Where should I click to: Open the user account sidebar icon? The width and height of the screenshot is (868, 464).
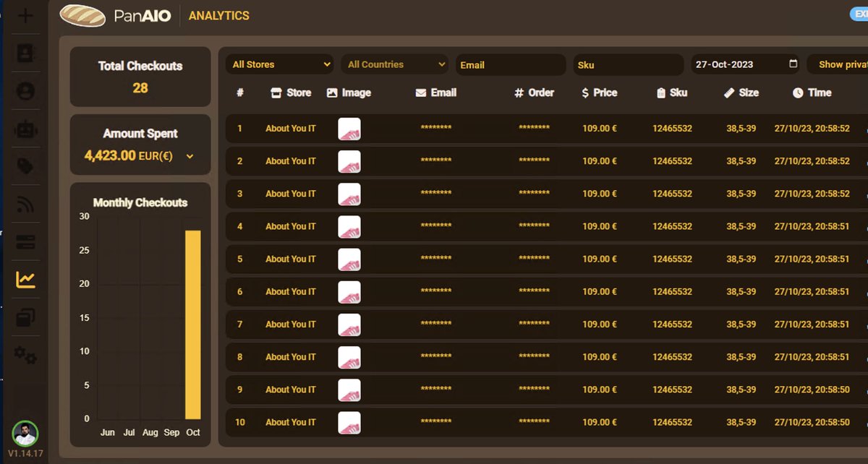[25, 91]
